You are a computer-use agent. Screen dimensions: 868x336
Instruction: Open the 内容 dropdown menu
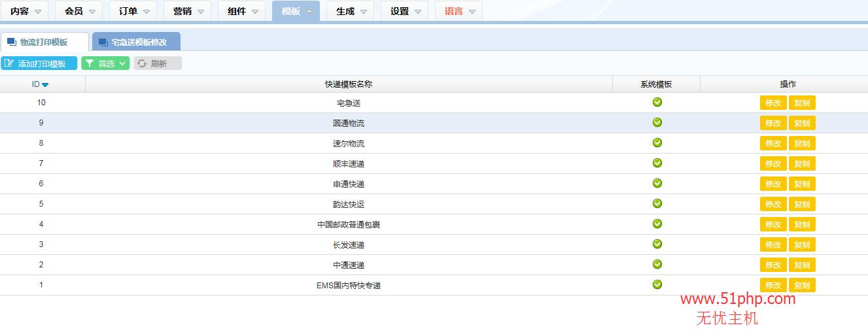coord(25,11)
